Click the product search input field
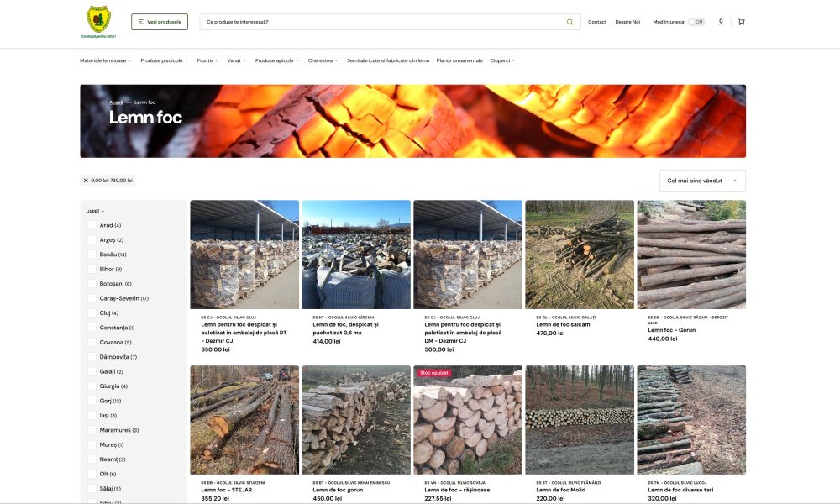Viewport: 840px width, 504px height. click(x=382, y=22)
